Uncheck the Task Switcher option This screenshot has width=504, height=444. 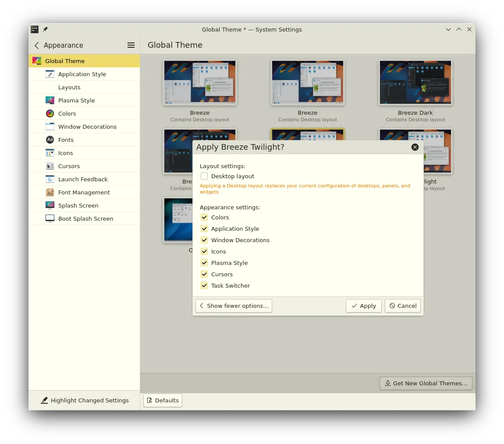pos(204,285)
